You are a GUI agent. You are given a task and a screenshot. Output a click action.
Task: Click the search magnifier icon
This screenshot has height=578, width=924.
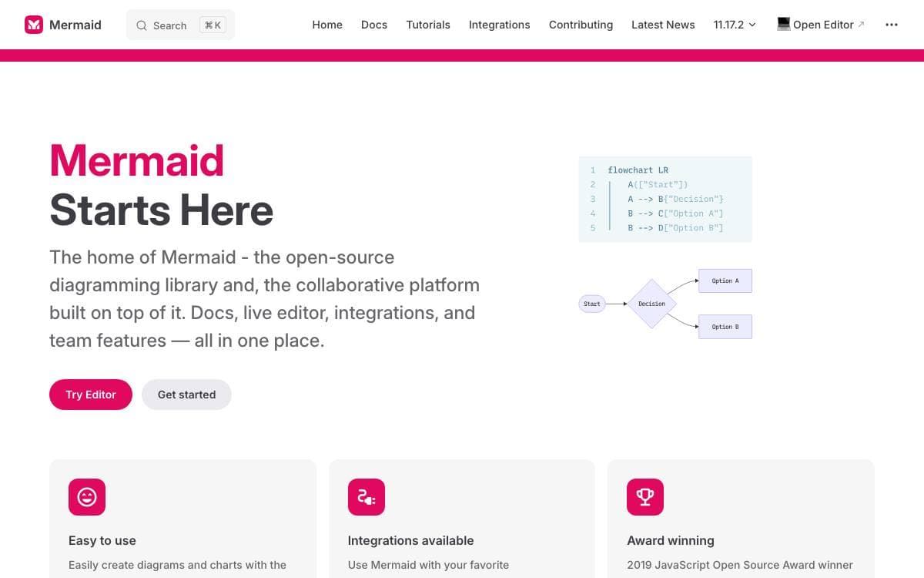pyautogui.click(x=142, y=25)
